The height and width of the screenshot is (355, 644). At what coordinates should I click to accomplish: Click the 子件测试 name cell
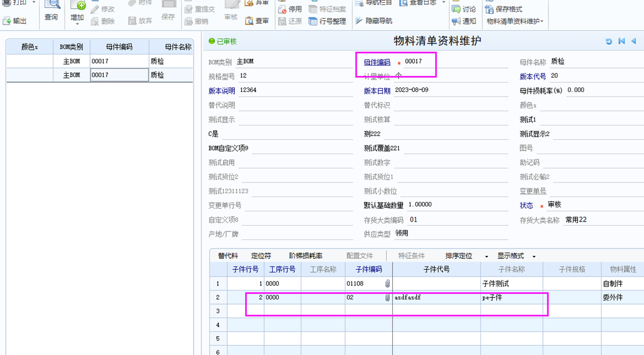click(512, 283)
